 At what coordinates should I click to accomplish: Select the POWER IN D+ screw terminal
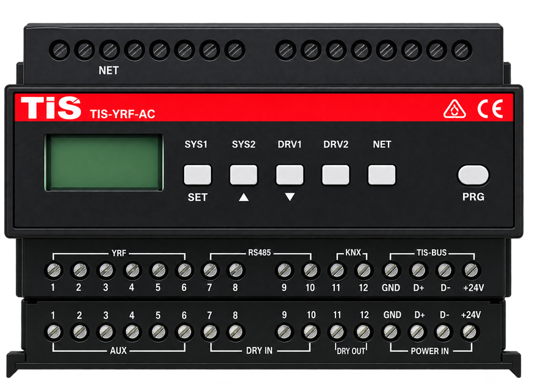click(x=417, y=332)
